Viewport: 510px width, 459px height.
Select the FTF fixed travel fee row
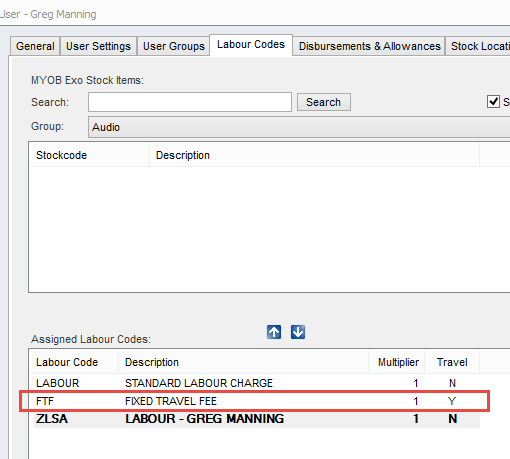coord(257,401)
